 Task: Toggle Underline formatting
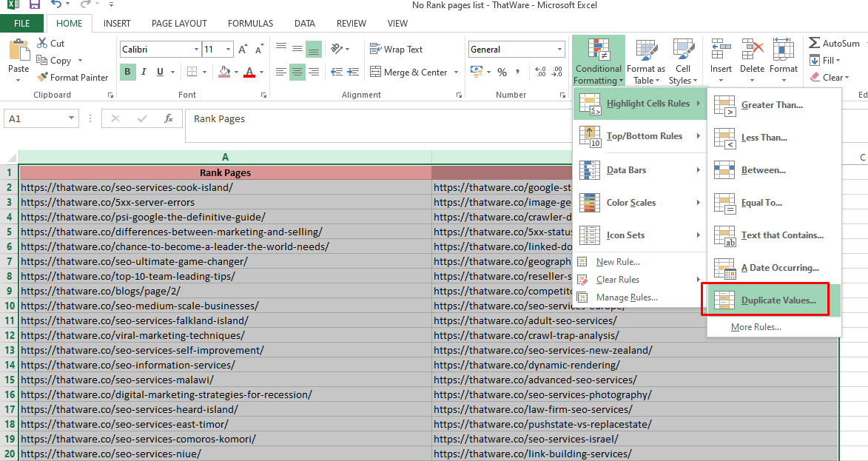click(160, 72)
